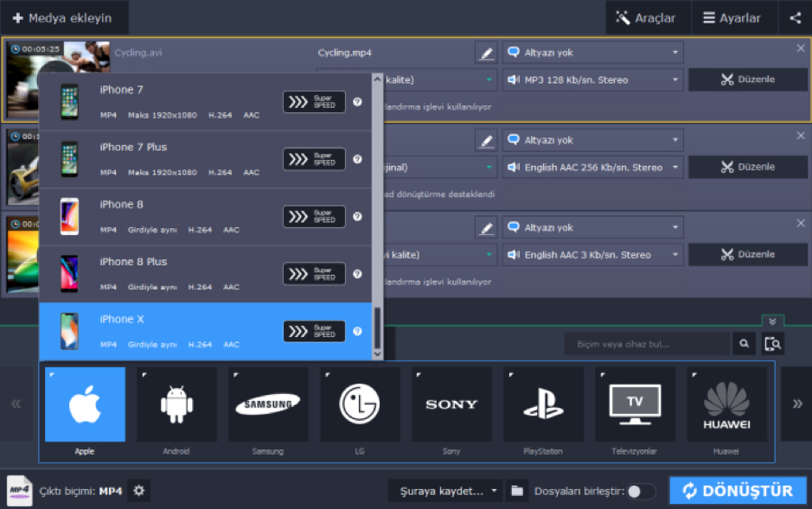Screen dimensions: 812x509
Task: Click help icon for iPhone 7 Plus
Action: [x=357, y=159]
